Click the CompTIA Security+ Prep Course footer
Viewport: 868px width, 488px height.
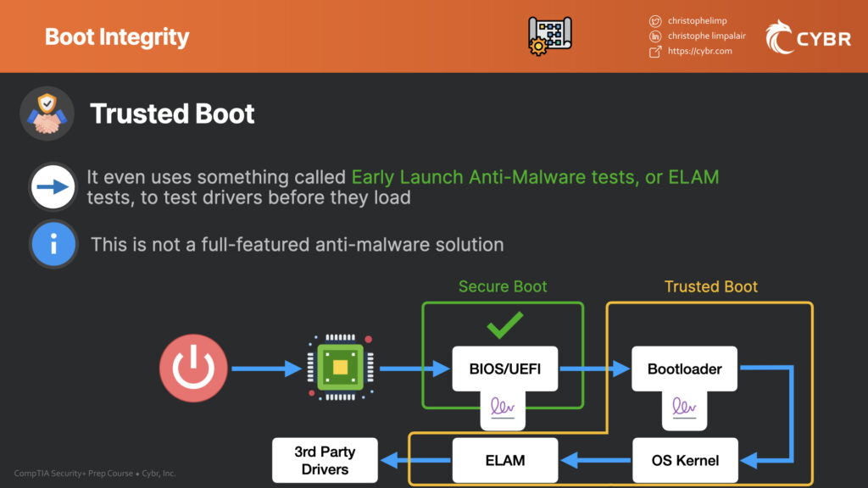click(95, 473)
